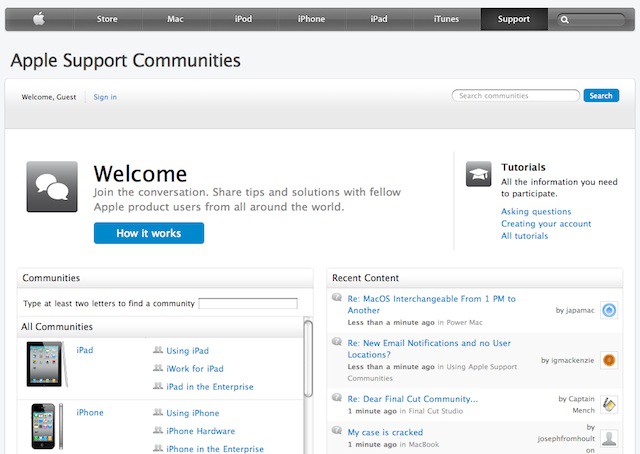The height and width of the screenshot is (454, 640).
Task: Open Re: New Email Notifications post
Action: click(429, 349)
